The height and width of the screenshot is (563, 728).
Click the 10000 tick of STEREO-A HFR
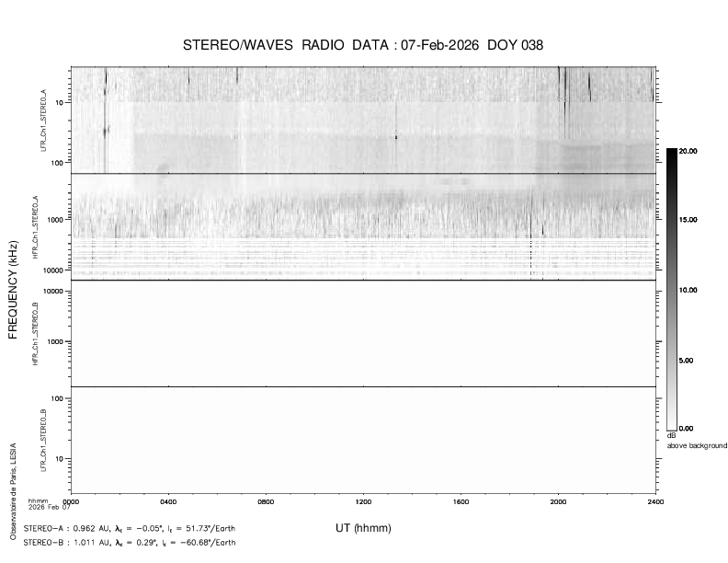pos(54,270)
